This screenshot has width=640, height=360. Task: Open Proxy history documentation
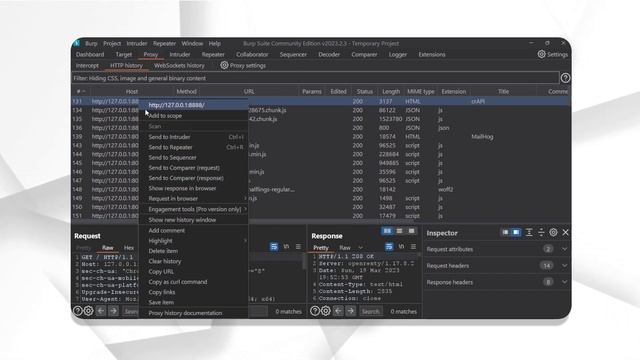[x=194, y=313]
